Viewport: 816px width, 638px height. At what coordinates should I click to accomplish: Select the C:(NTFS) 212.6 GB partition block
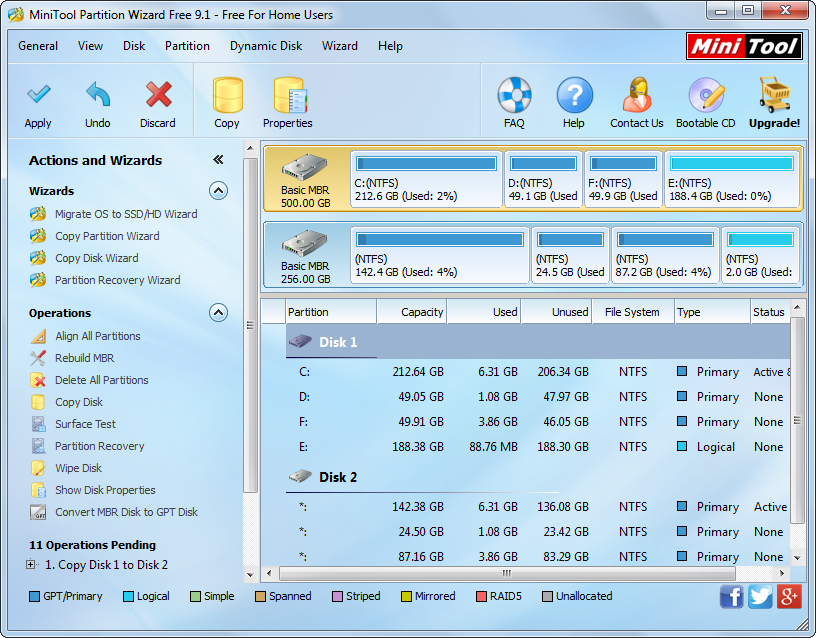[426, 179]
